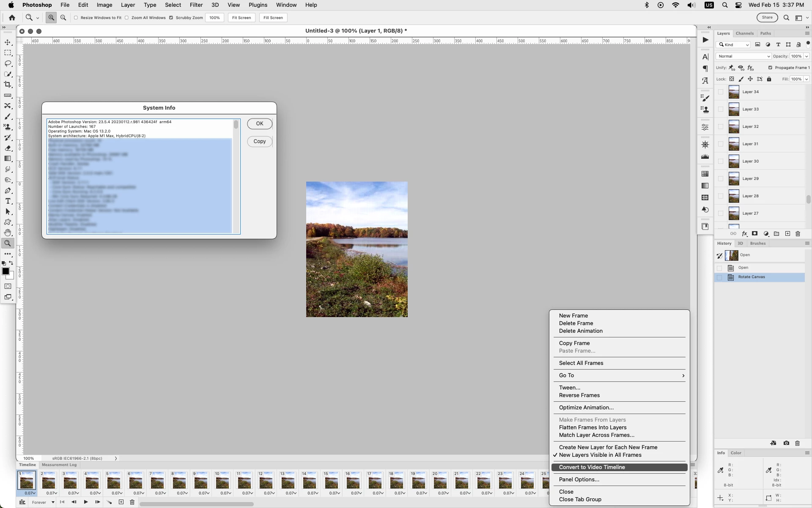Select the Crop tool
This screenshot has height=508, width=812.
click(8, 85)
